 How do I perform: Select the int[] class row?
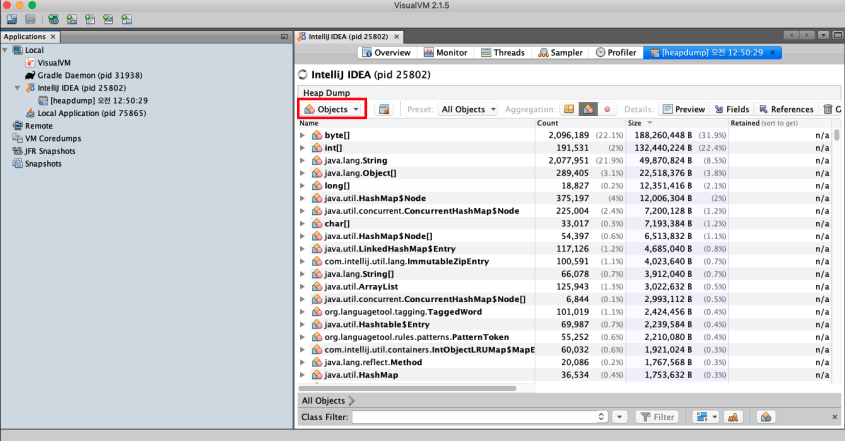tap(564, 148)
